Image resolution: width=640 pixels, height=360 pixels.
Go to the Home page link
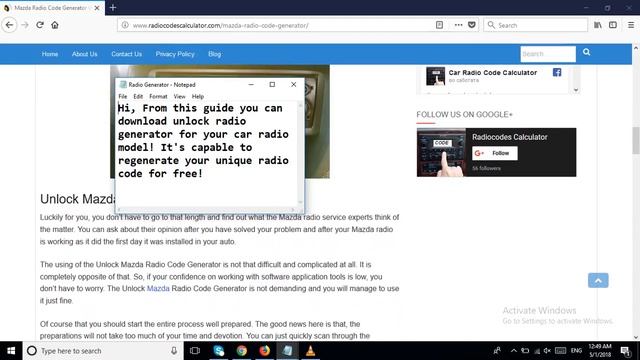pos(50,54)
